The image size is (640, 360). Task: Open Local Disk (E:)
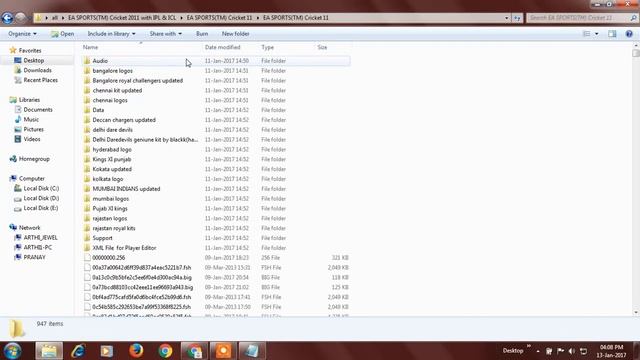(40, 208)
